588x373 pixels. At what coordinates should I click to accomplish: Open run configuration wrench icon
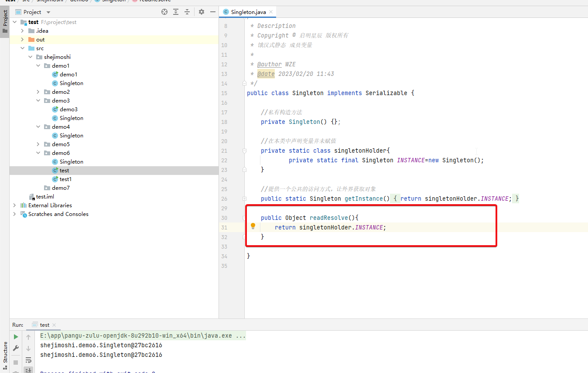(x=16, y=348)
